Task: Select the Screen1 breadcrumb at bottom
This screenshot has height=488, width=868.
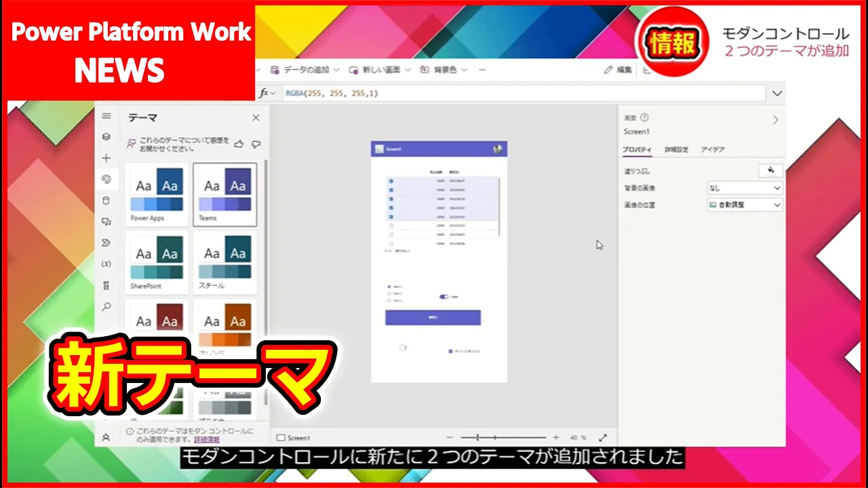Action: point(294,438)
